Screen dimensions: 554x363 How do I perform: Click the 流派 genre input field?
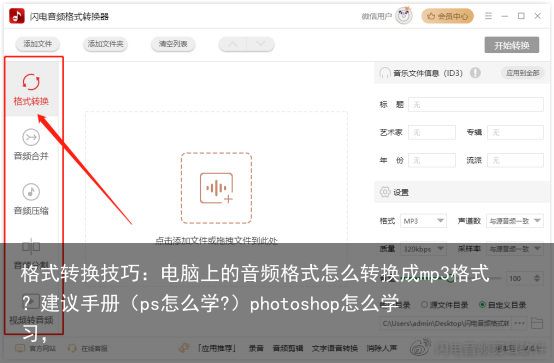pos(515,160)
